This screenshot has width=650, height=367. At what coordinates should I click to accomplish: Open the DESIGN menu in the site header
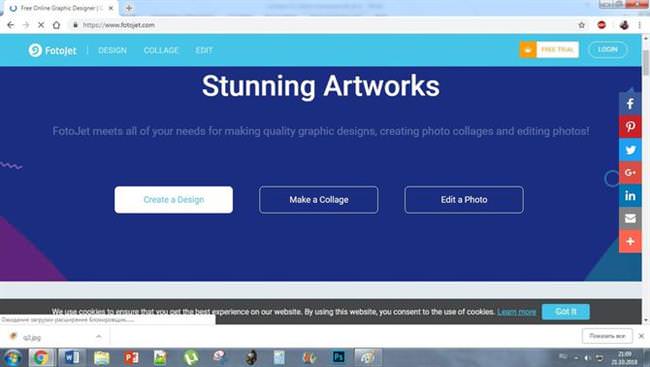112,50
